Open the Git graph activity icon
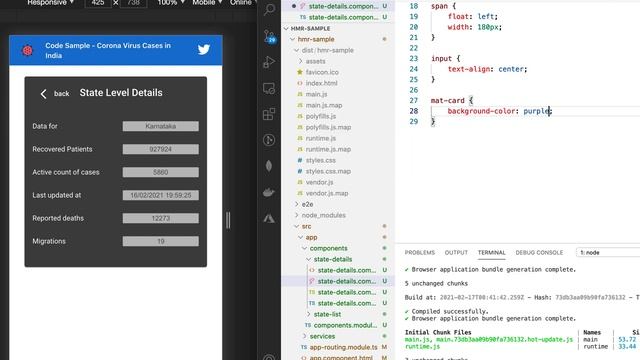This screenshot has height=360, width=640. click(x=269, y=140)
